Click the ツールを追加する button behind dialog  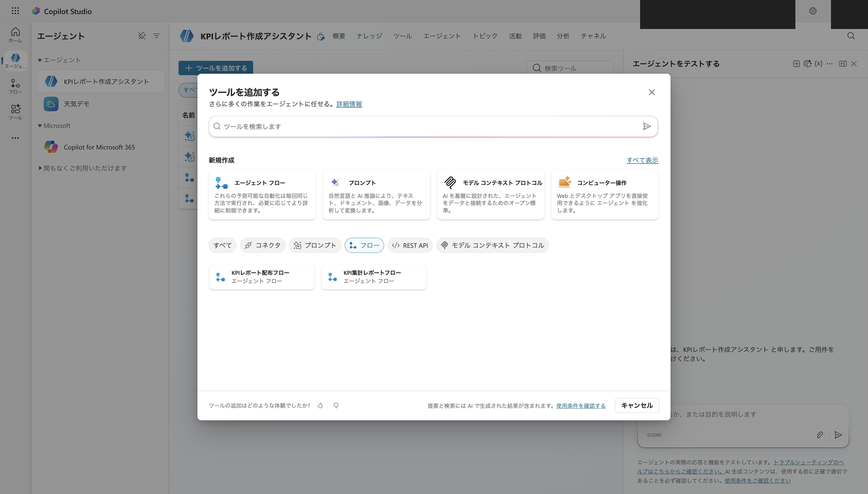point(216,68)
